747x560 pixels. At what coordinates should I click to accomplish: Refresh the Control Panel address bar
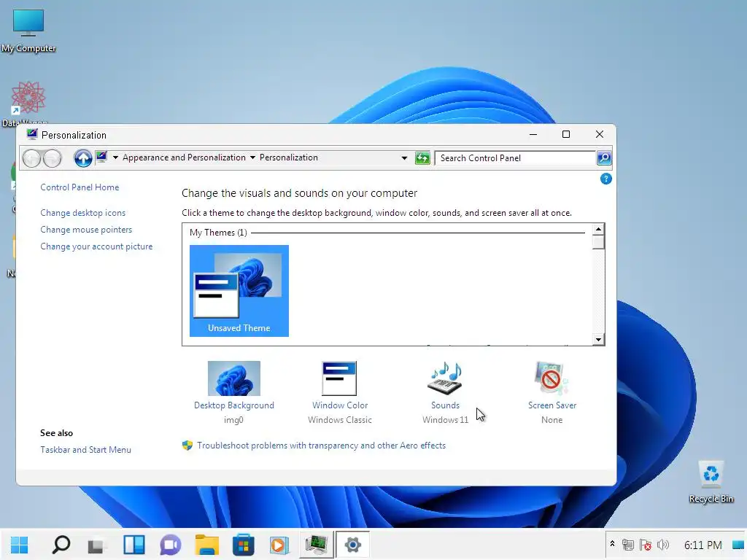(x=422, y=158)
